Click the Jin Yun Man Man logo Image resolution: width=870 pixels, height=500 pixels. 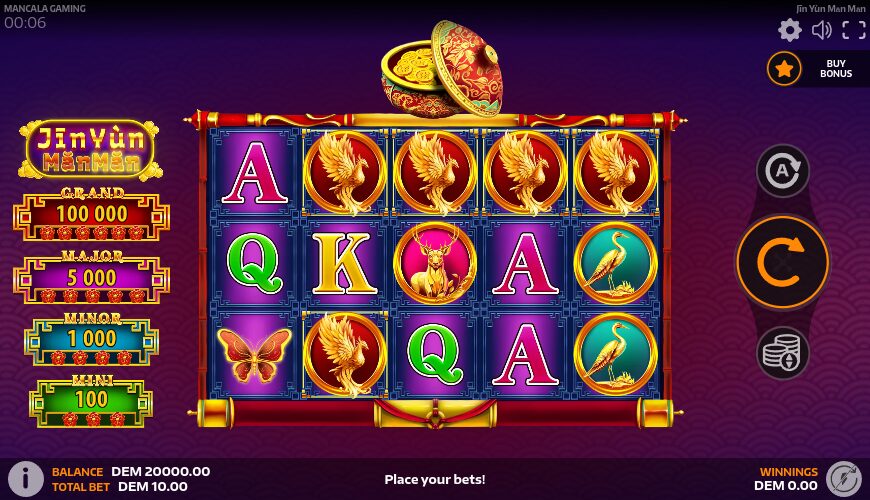coord(90,150)
